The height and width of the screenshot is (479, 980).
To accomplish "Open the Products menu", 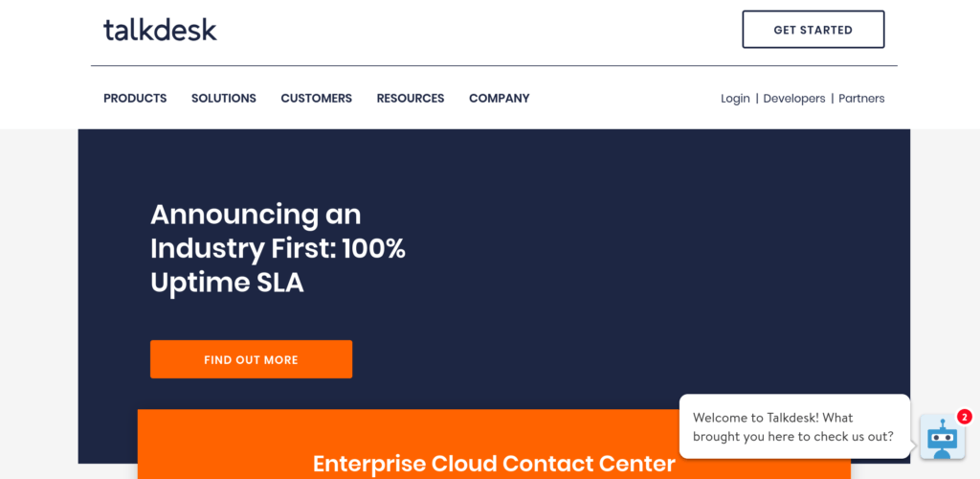I will 135,98.
